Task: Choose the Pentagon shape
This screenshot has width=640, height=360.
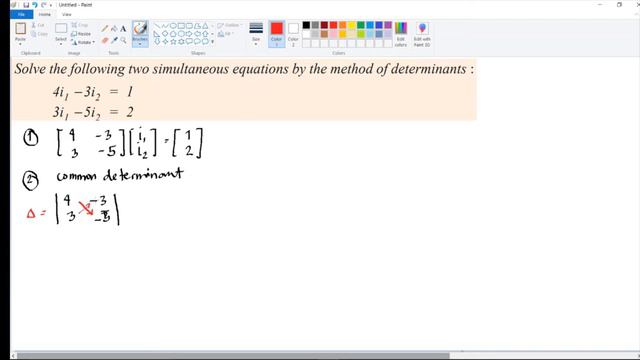Action: pyautogui.click(x=173, y=33)
